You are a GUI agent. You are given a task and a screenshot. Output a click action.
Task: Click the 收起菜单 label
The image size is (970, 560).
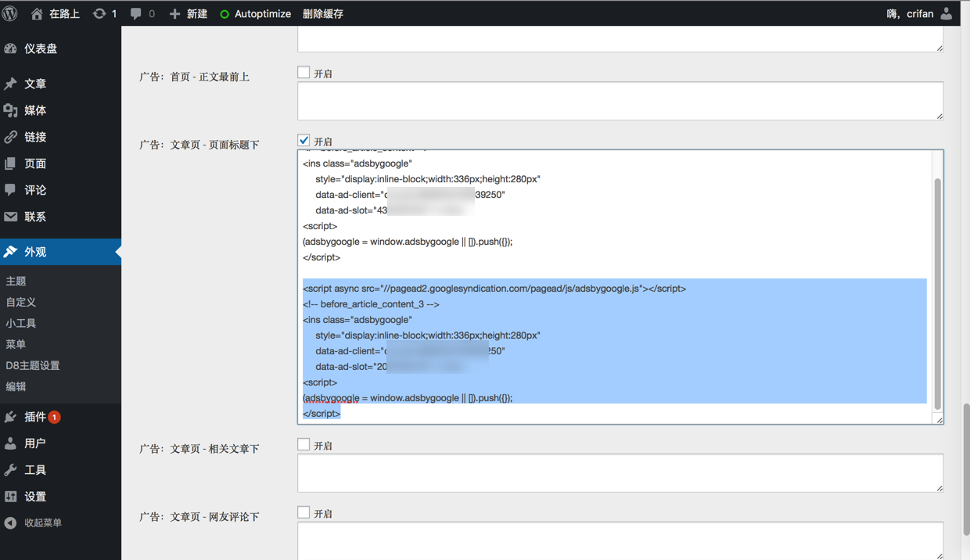[43, 522]
